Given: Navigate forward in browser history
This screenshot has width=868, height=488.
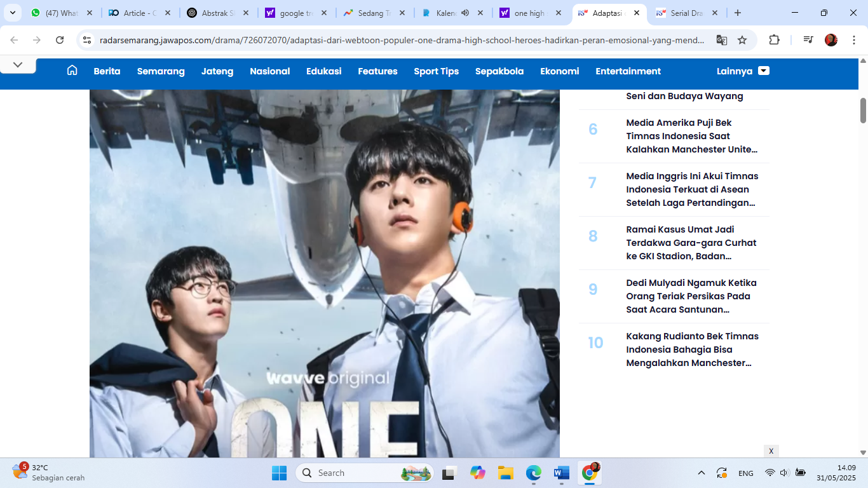Looking at the screenshot, I should click(x=37, y=40).
